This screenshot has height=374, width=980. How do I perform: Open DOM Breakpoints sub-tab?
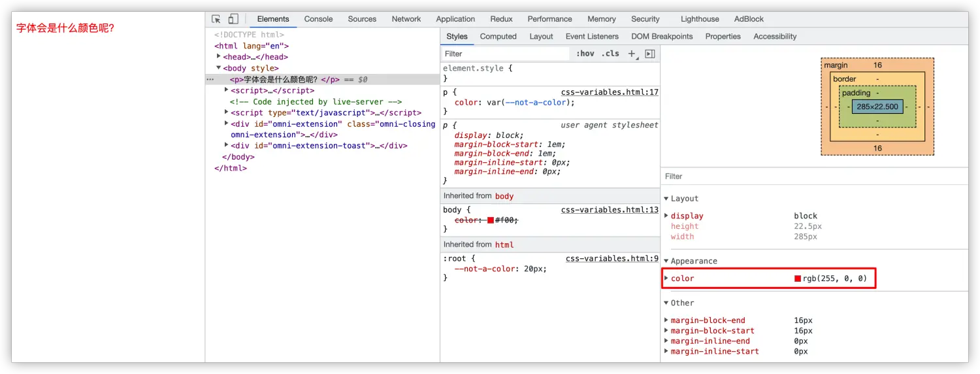click(662, 37)
